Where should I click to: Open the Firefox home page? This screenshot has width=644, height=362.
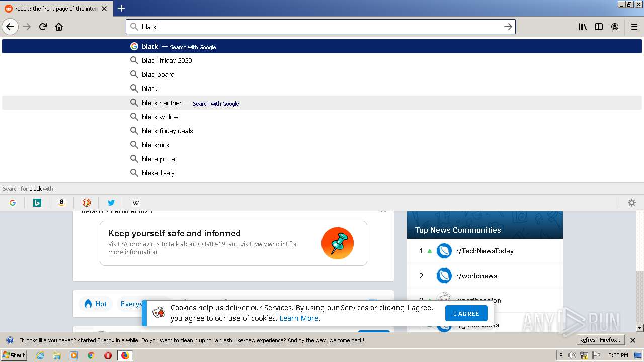tap(59, 27)
